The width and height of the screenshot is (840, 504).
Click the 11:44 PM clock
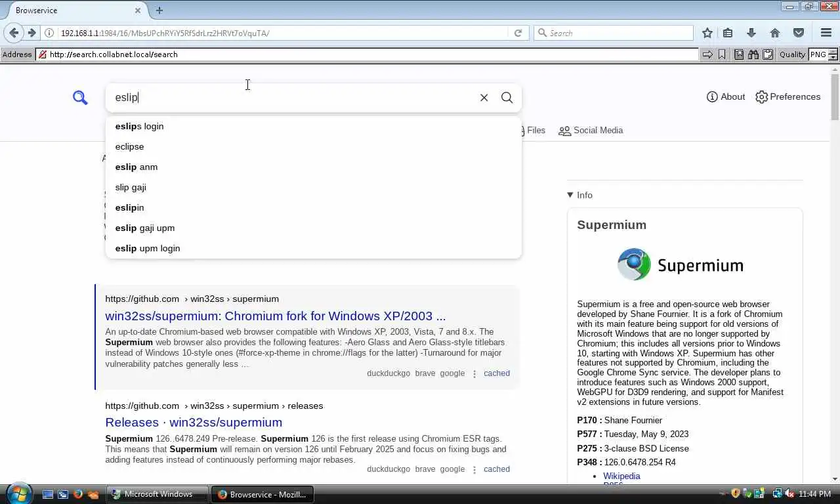[x=815, y=493]
